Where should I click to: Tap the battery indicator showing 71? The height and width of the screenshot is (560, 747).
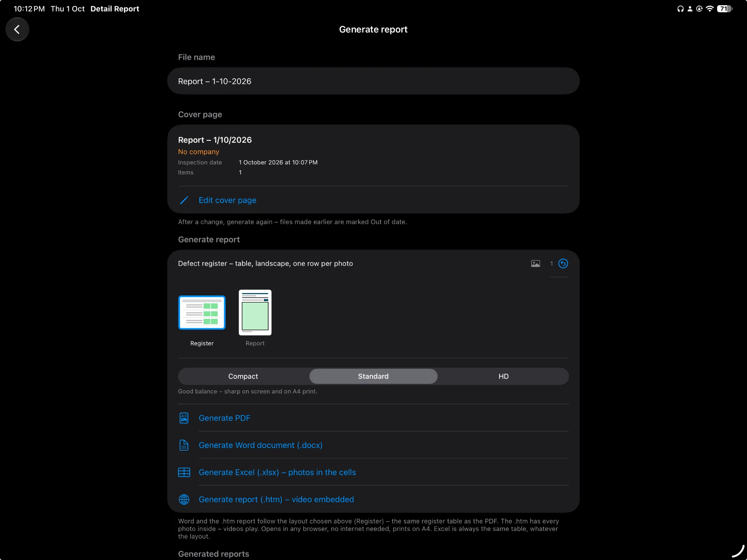725,9
